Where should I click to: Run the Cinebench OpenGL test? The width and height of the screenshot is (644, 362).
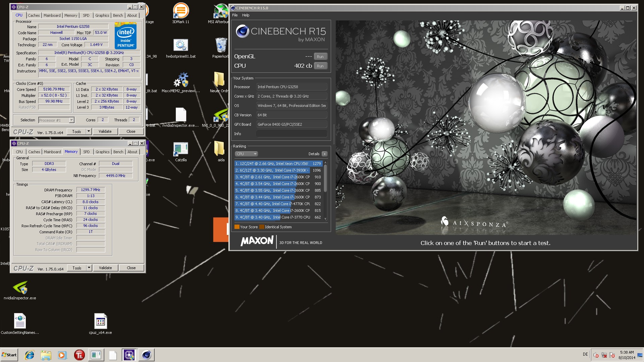(x=320, y=57)
